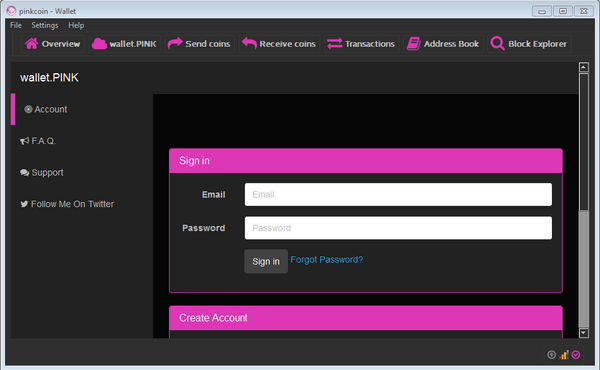Click the Receive coins arrow icon
Viewport: 600px width, 370px height.
pos(249,43)
